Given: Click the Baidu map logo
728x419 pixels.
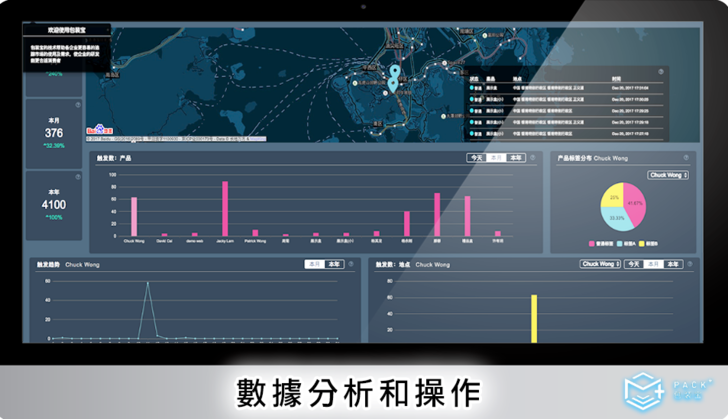Looking at the screenshot, I should [x=99, y=130].
